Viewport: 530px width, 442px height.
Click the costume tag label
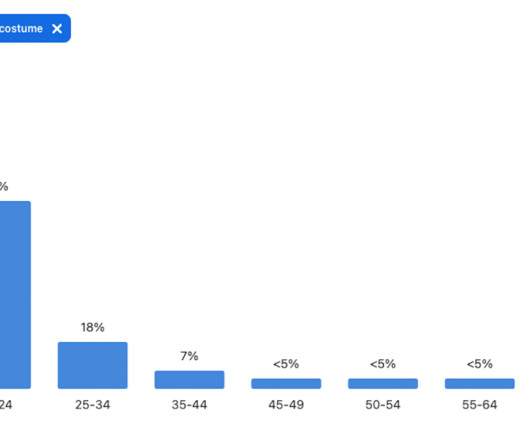click(x=21, y=29)
